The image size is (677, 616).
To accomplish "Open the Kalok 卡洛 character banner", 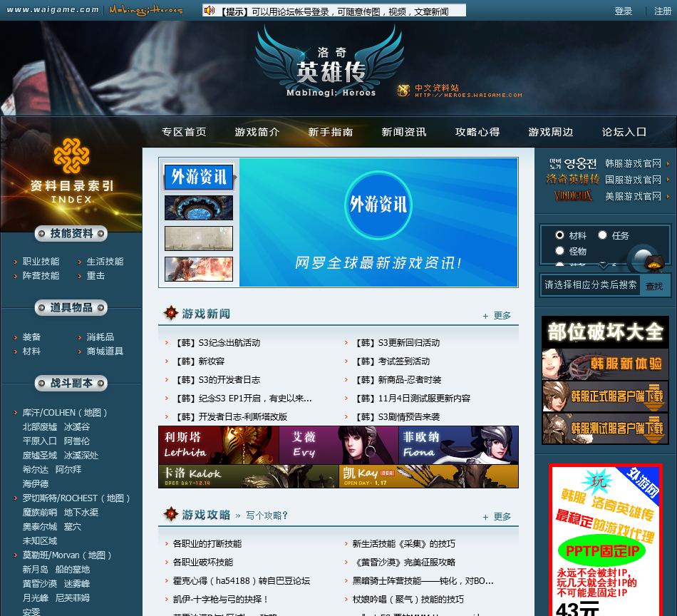I will [248, 476].
